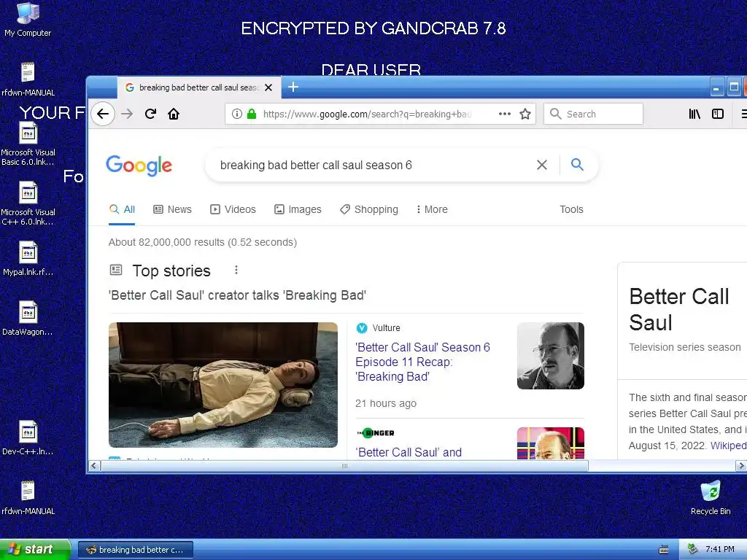Open the Recycle Bin

pyautogui.click(x=711, y=498)
